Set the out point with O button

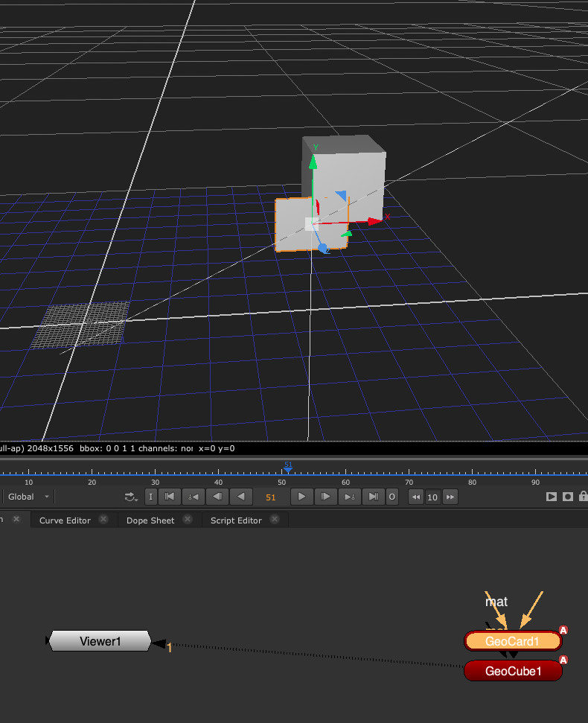[392, 497]
